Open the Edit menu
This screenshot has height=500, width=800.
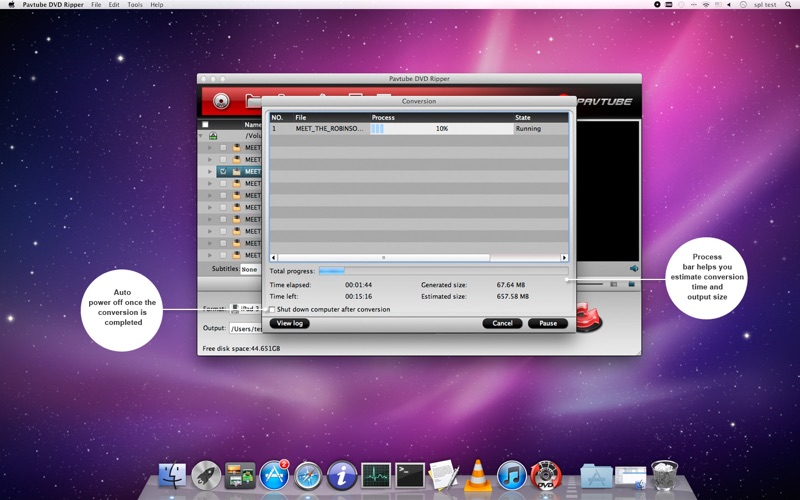[114, 5]
